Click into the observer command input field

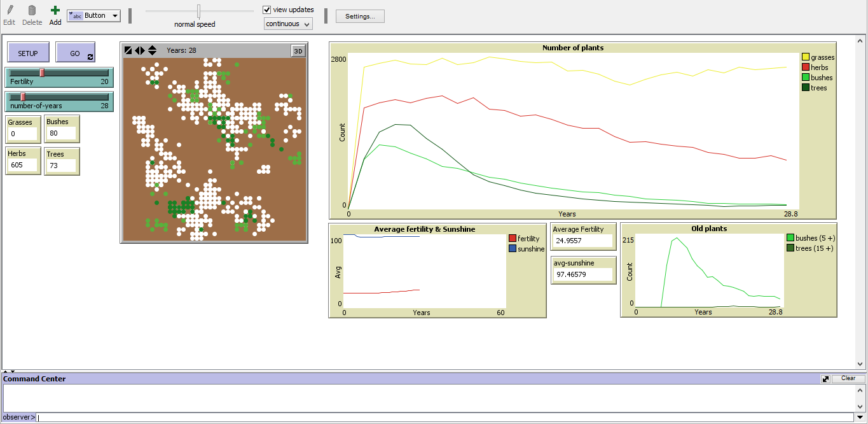point(445,418)
